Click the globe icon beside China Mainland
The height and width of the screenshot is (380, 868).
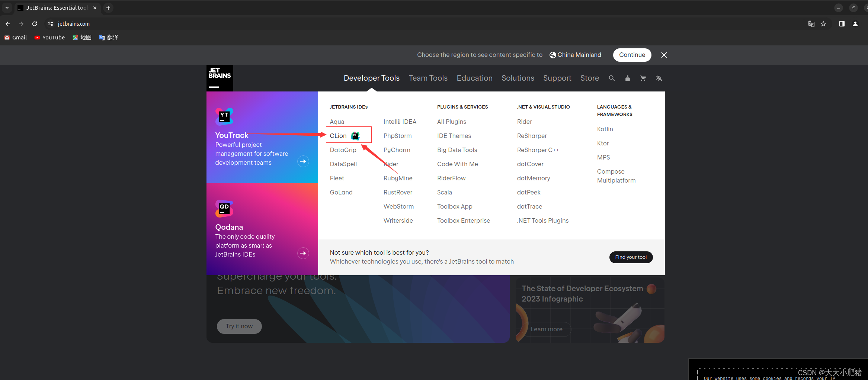click(553, 55)
